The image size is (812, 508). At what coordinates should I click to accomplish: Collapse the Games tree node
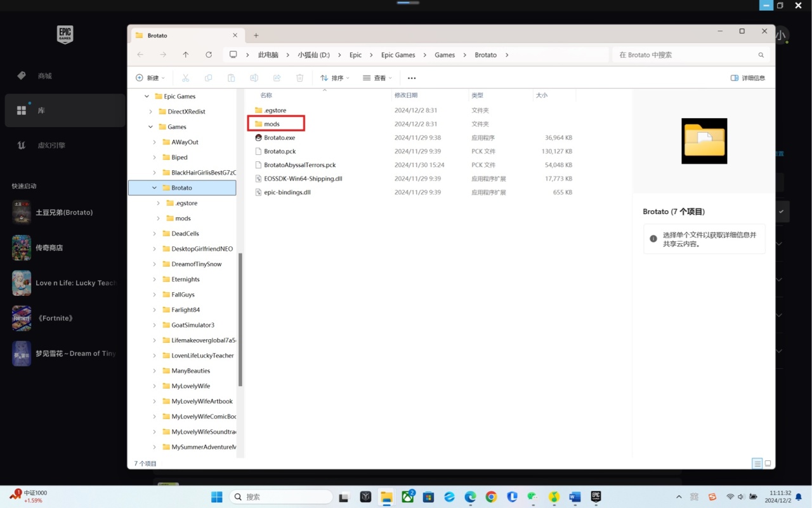[x=150, y=127]
